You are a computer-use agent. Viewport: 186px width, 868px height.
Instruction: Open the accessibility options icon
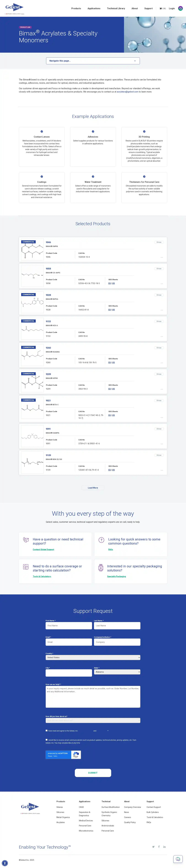pos(5,863)
